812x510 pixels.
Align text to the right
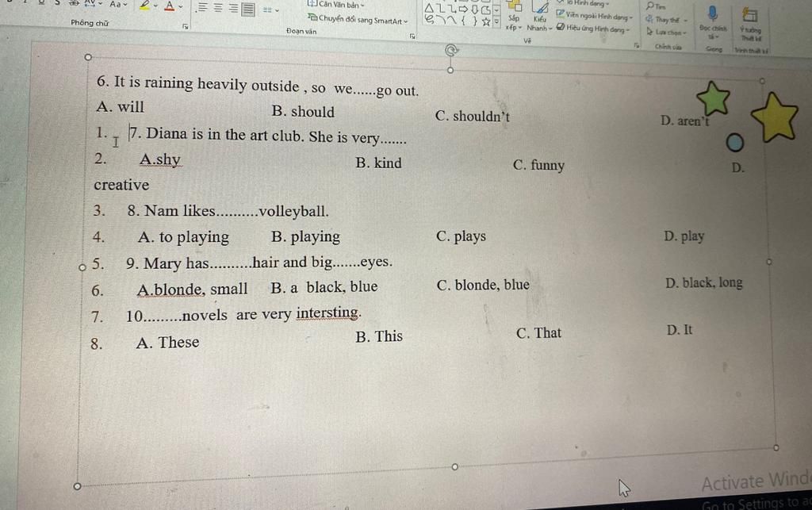click(234, 8)
